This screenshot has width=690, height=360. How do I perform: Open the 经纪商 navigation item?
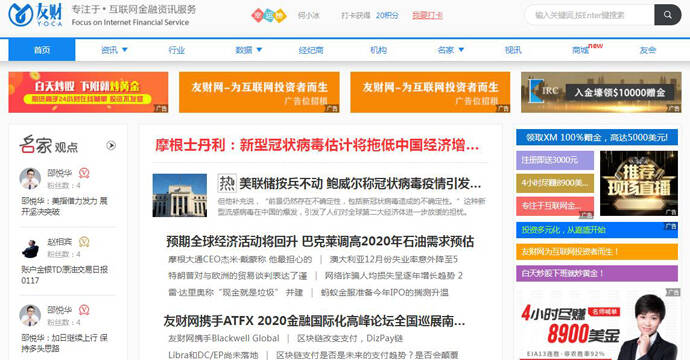(311, 50)
